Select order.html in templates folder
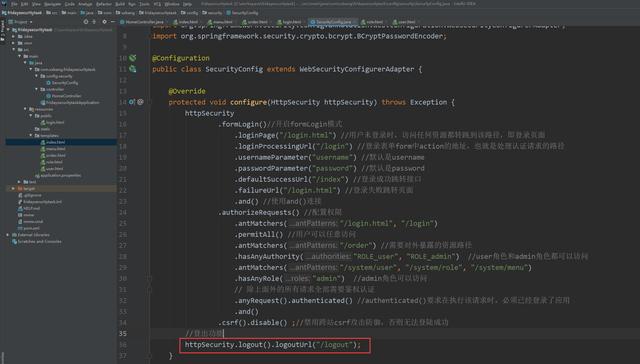The height and width of the screenshot is (364, 640). [x=53, y=155]
